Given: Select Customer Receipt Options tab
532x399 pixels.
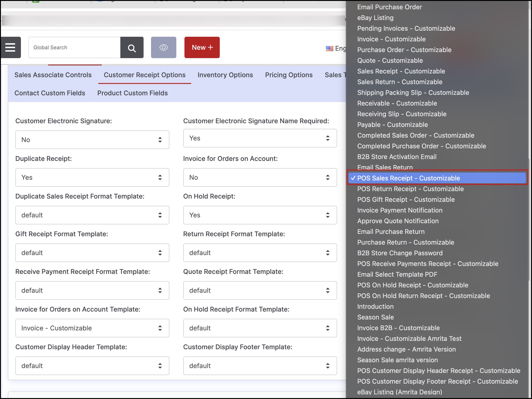Looking at the screenshot, I should point(144,75).
